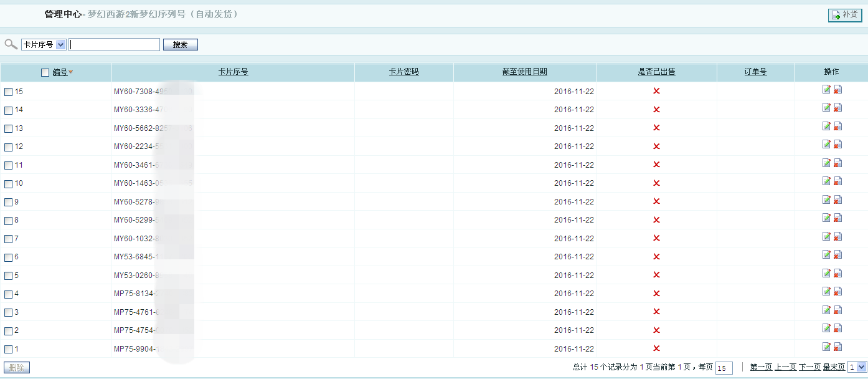Edit record 4 with its pencil icon

click(826, 292)
